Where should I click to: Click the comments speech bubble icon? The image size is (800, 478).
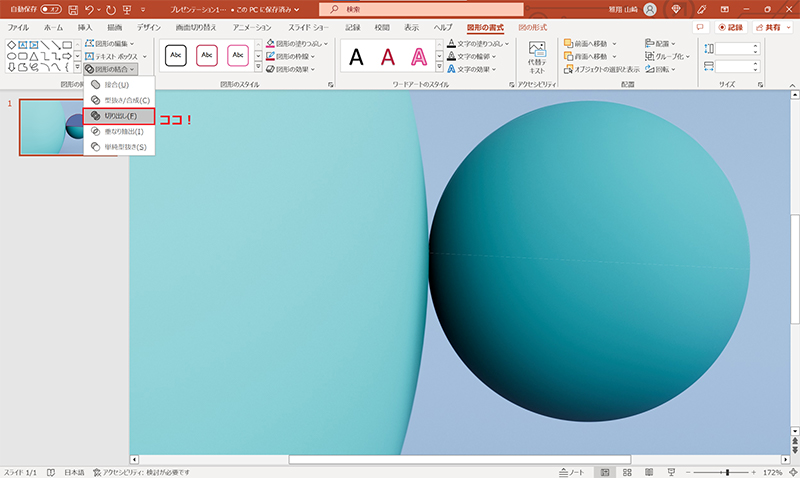[x=700, y=27]
